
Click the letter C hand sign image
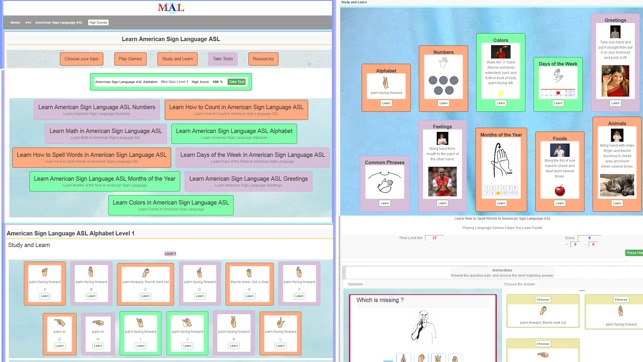[x=146, y=272]
